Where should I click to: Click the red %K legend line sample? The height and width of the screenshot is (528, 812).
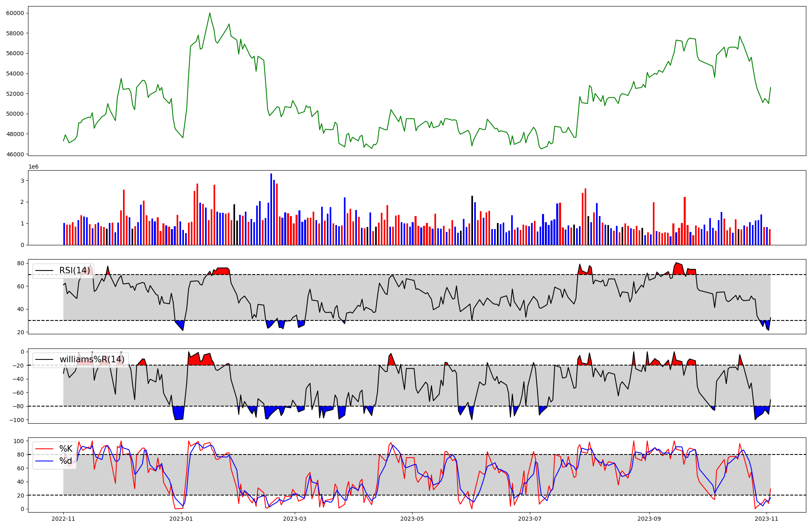44,449
